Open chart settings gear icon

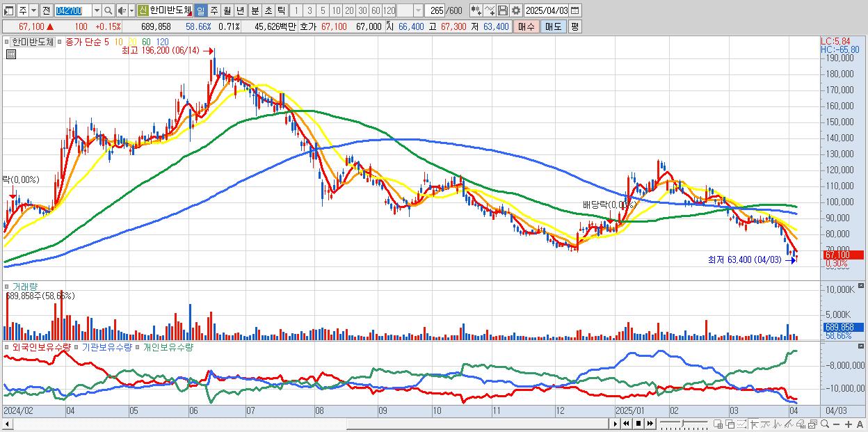tap(515, 10)
